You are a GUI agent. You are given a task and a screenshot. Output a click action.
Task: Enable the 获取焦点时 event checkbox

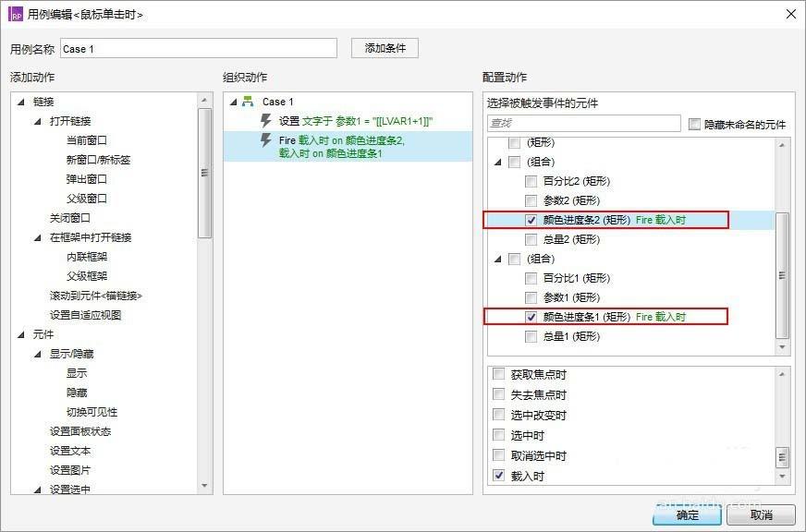coord(497,374)
